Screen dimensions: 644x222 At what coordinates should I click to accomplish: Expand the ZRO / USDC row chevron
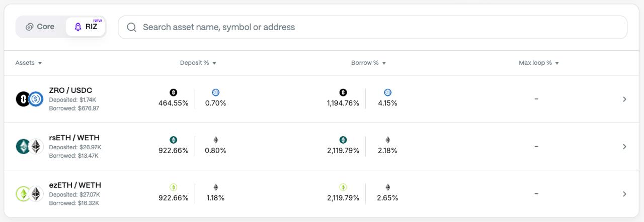pyautogui.click(x=624, y=99)
